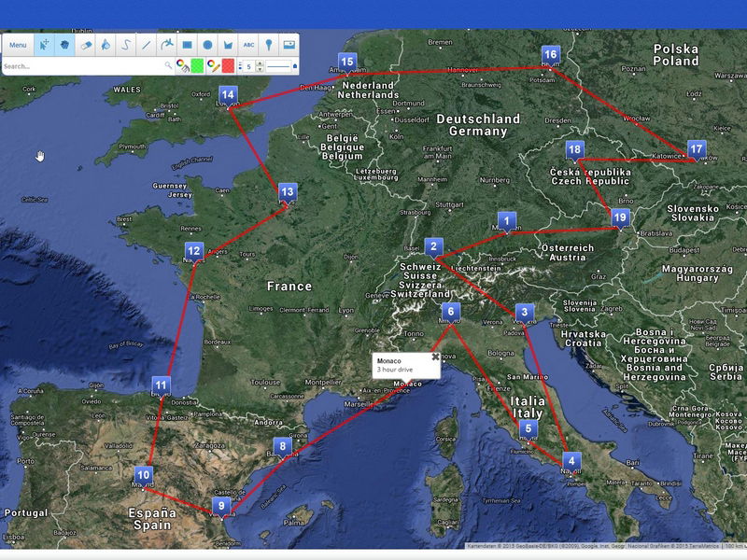Select the ABC text label tool
This screenshot has width=747, height=560.
[248, 45]
